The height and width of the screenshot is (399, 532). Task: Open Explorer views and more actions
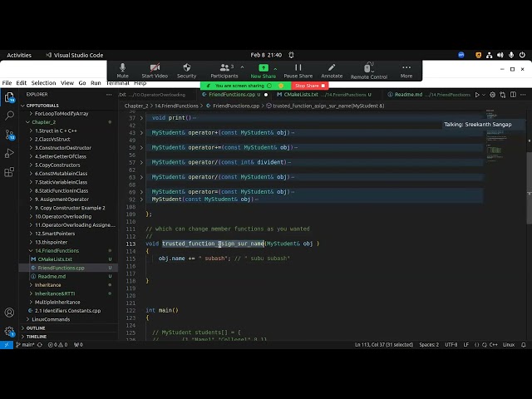point(109,94)
